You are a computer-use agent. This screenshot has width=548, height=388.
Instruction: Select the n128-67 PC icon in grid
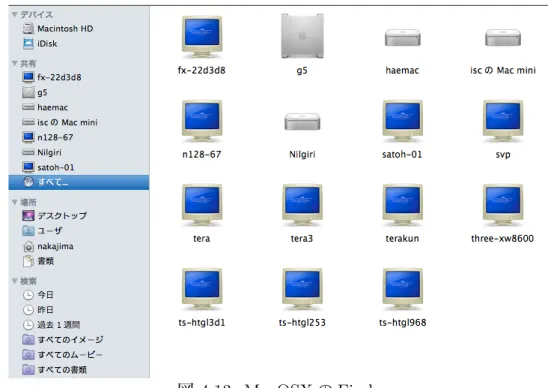point(202,121)
